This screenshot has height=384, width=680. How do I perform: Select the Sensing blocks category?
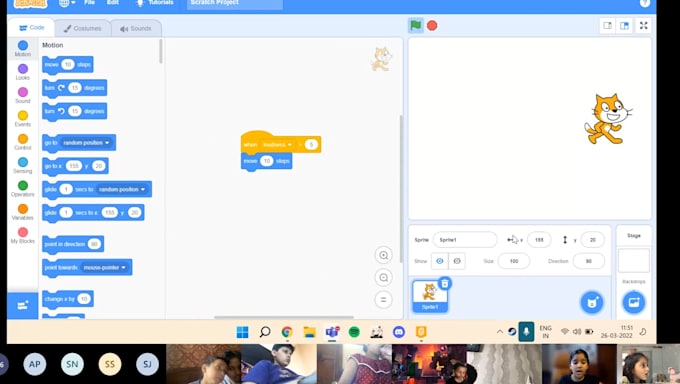coord(23,166)
